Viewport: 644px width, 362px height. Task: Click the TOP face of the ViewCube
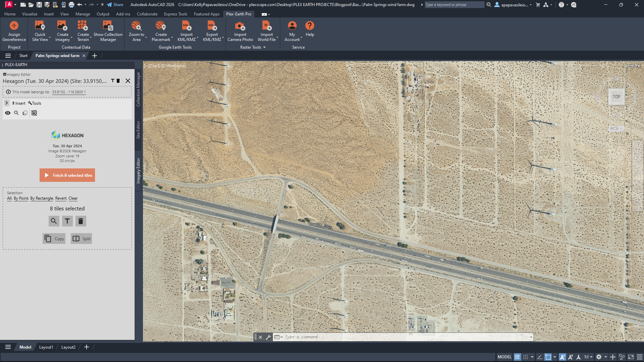[616, 97]
